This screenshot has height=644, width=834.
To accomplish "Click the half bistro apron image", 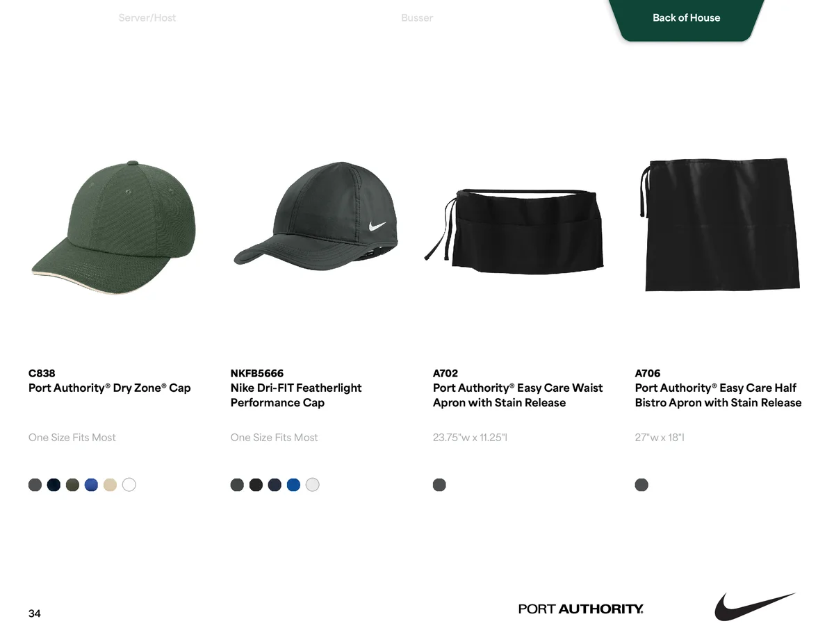I will point(719,224).
